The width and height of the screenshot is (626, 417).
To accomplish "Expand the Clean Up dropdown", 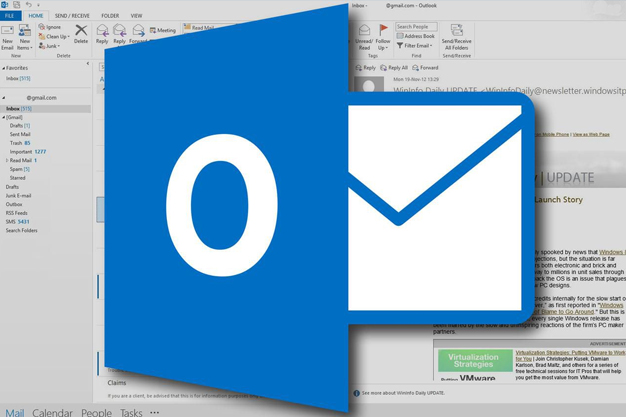I will (56, 36).
